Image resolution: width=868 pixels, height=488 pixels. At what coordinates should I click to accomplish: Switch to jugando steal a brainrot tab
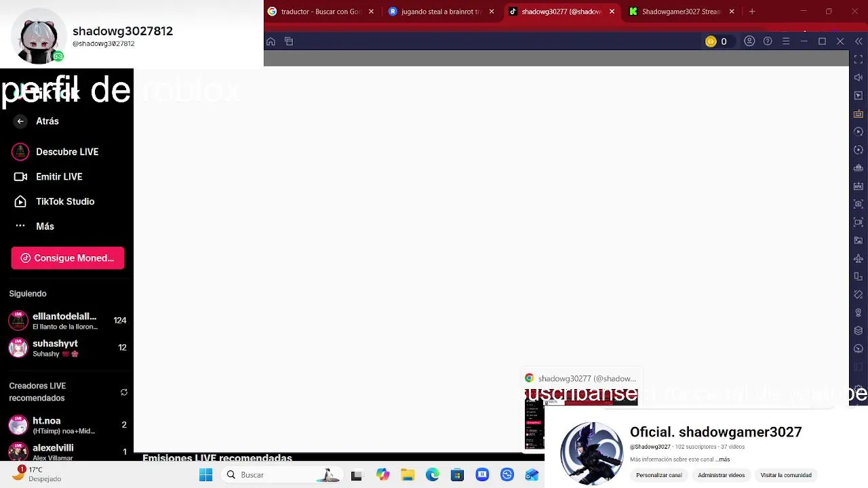[x=441, y=12]
